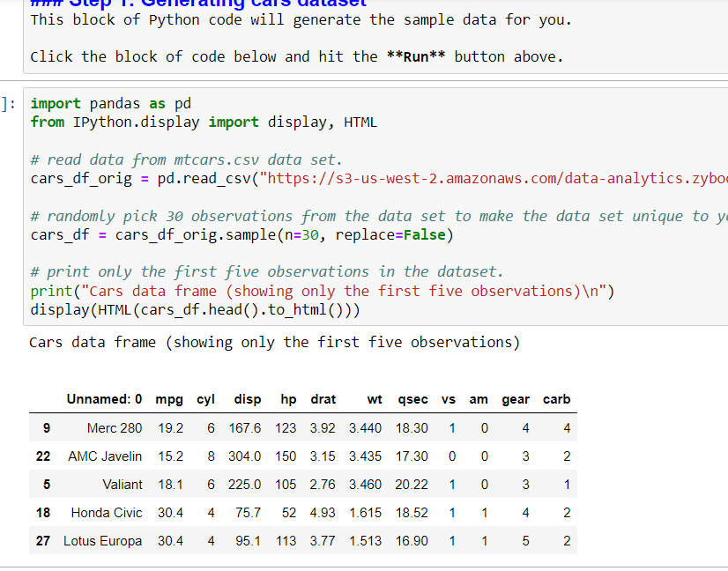Viewport: 728px width, 571px height.
Task: Click the 'AMC Javelin' table cell
Action: click(105, 456)
